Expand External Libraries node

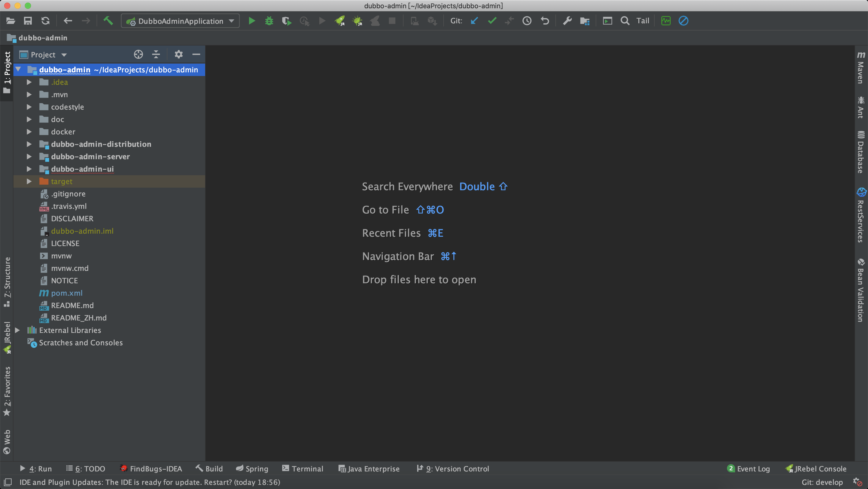[x=18, y=330]
